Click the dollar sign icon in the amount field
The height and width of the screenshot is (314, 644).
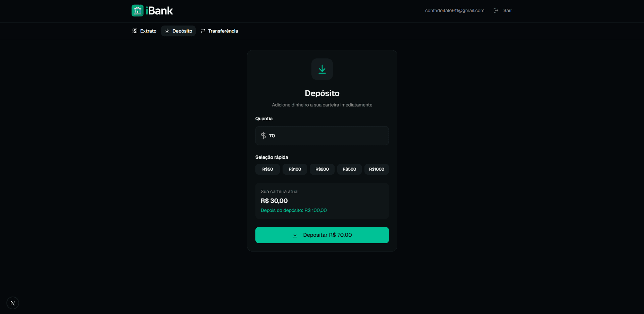tap(263, 136)
